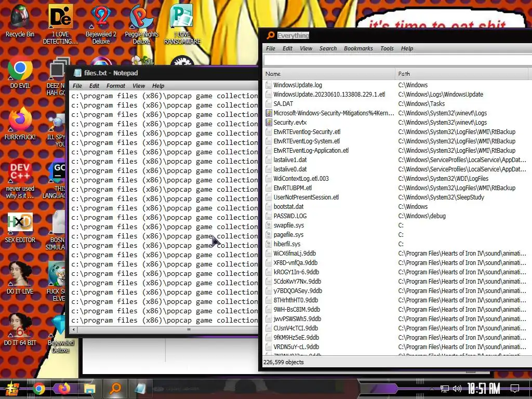The image size is (532, 399).
Task: Open Everything Tools menu
Action: [387, 48]
